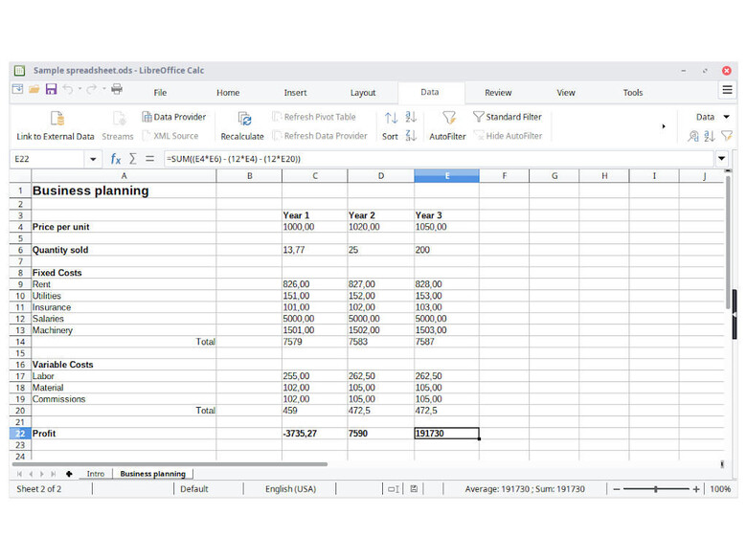Image resolution: width=747 pixels, height=560 pixels.
Task: Expand the ribbon overflow arrow
Action: tap(664, 126)
